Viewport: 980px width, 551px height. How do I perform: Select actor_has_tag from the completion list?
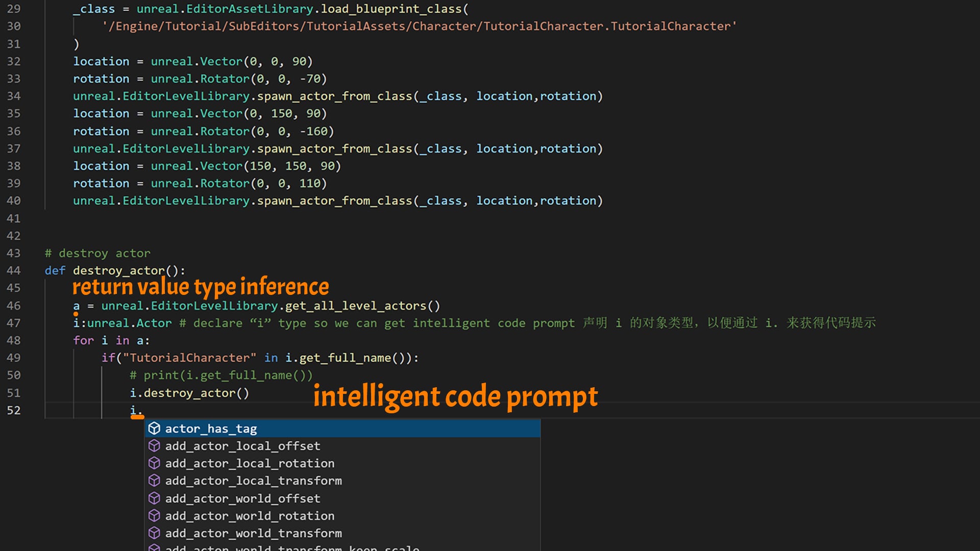click(x=211, y=429)
